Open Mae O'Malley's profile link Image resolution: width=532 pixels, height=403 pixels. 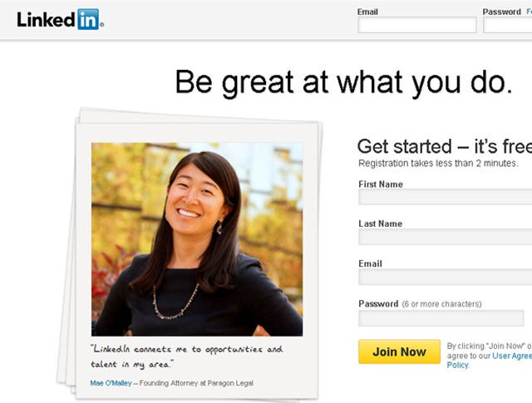click(x=111, y=383)
